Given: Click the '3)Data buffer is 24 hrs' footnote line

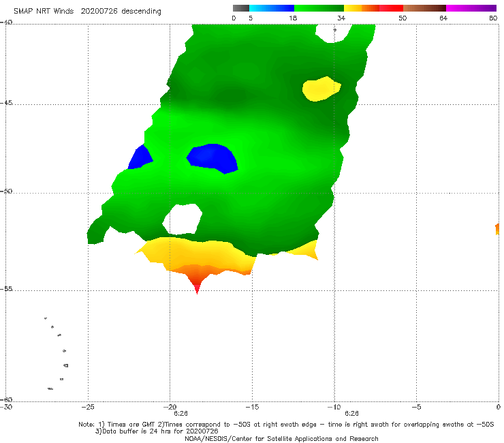Looking at the screenshot, I should click(x=157, y=431).
